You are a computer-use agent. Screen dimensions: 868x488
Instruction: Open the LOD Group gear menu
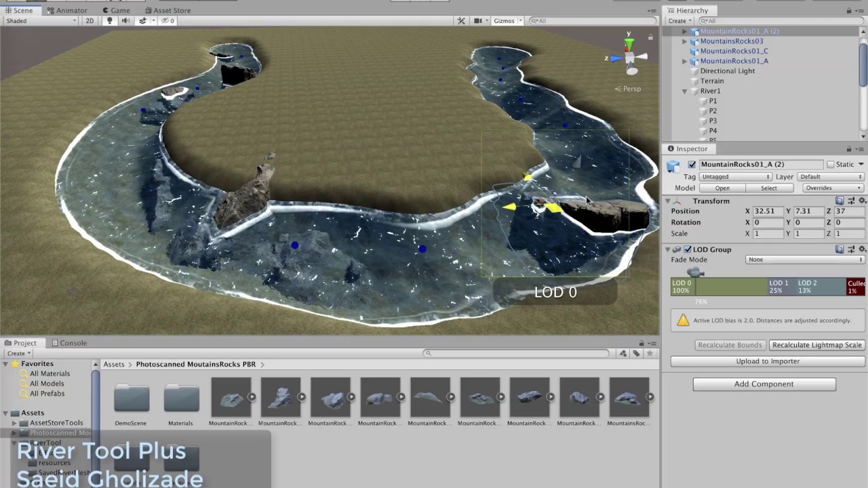point(862,249)
